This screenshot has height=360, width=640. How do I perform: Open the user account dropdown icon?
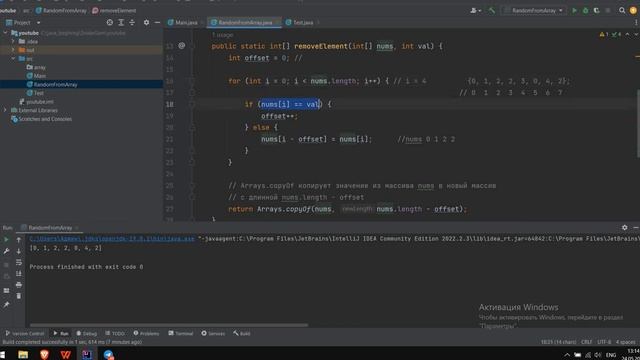[476, 11]
